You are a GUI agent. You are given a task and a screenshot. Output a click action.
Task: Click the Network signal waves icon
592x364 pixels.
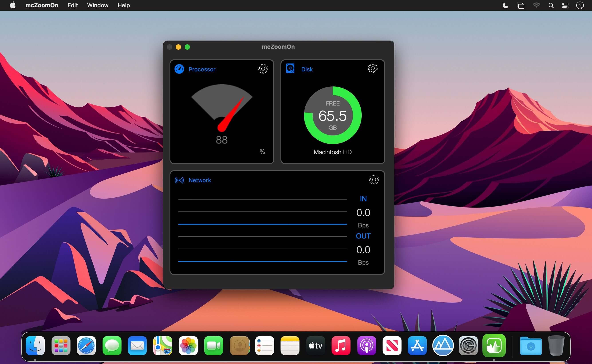(x=179, y=180)
